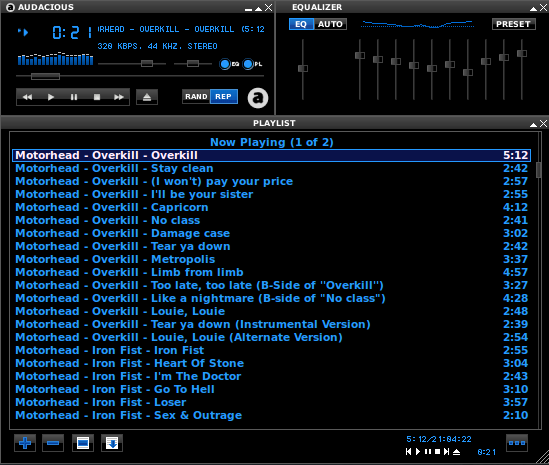Select track Overkill - No class

pos(271,220)
